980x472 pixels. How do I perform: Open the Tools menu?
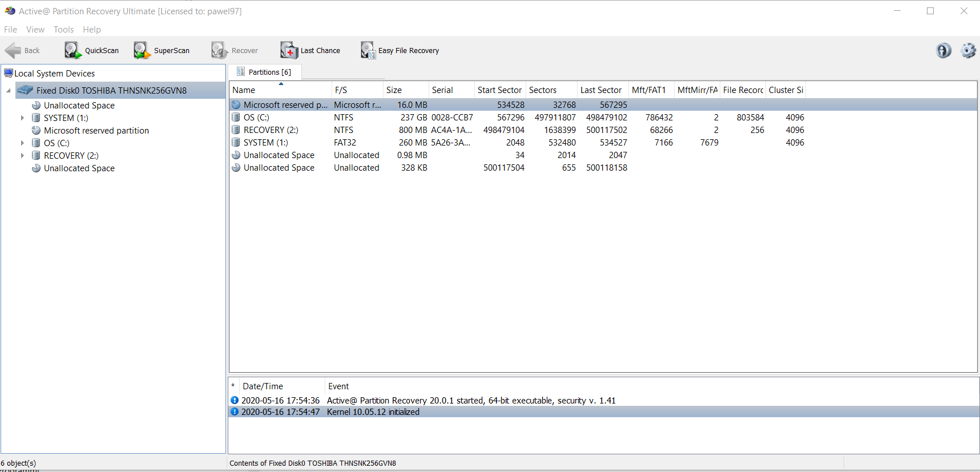pos(63,30)
